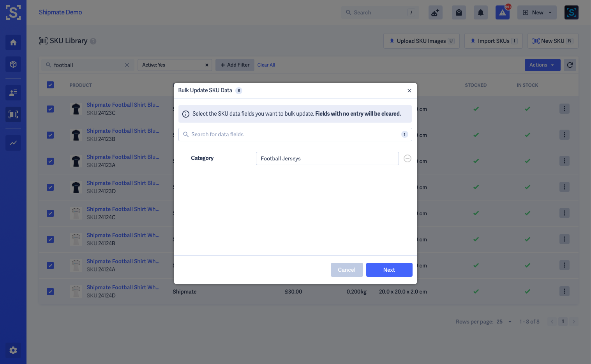Image resolution: width=591 pixels, height=364 pixels.
Task: Uncheck the SKU 24123B row checkbox
Action: click(50, 135)
